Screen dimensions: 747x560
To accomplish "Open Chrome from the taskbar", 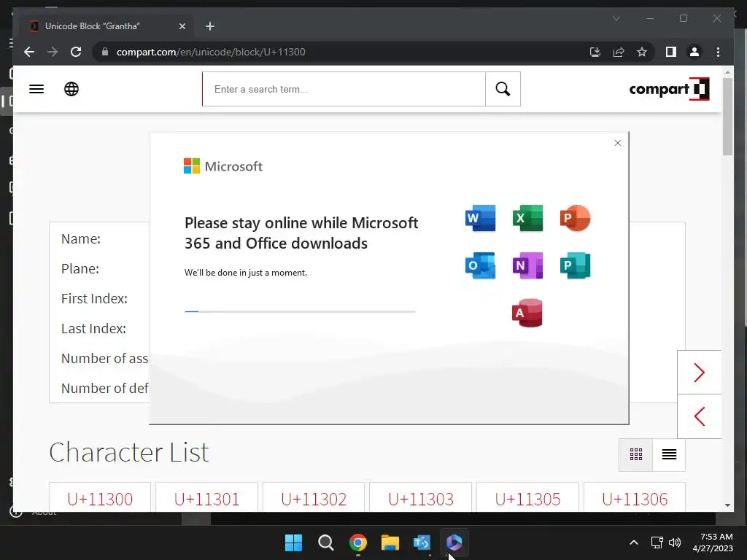I will click(x=358, y=542).
